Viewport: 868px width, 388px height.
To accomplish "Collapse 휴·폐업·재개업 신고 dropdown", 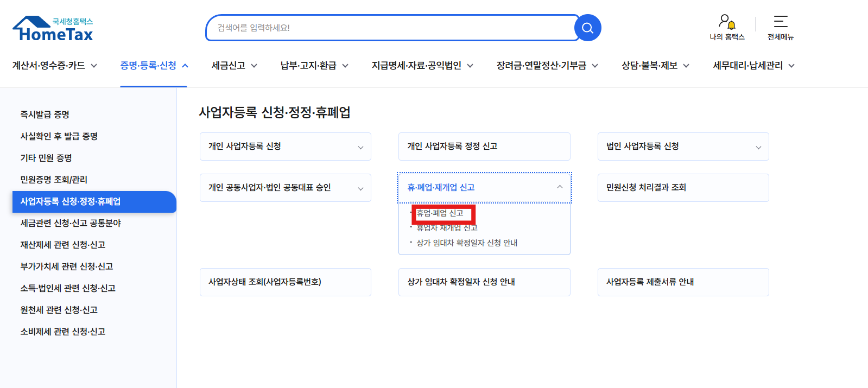I will [484, 188].
